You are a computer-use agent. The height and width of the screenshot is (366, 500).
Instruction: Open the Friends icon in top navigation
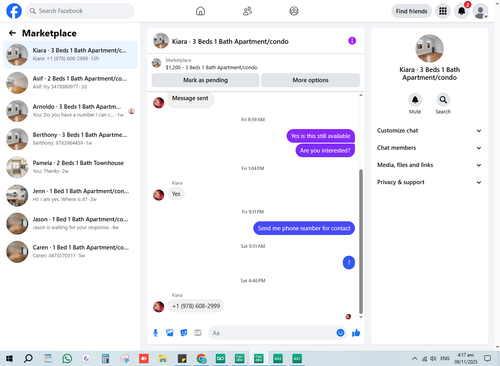tap(247, 11)
